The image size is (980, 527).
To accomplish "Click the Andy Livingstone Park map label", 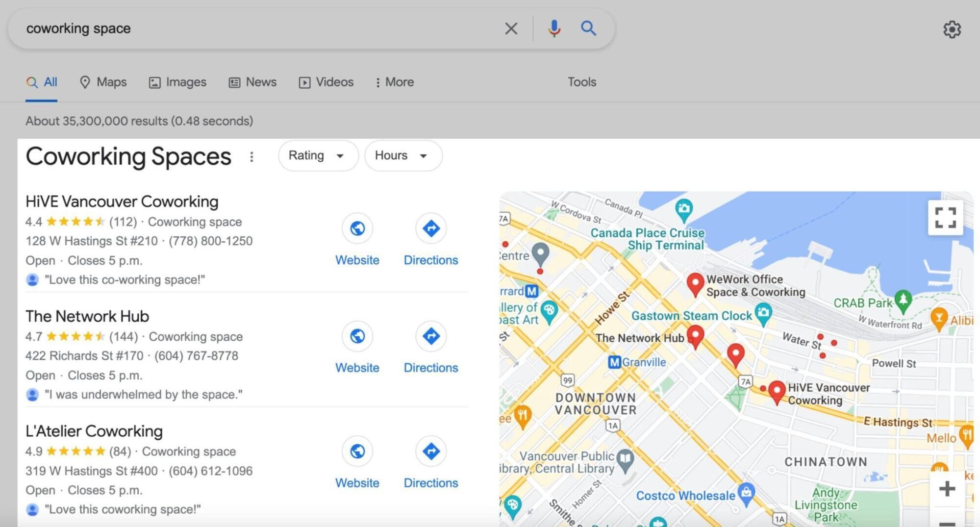I will point(826,504).
